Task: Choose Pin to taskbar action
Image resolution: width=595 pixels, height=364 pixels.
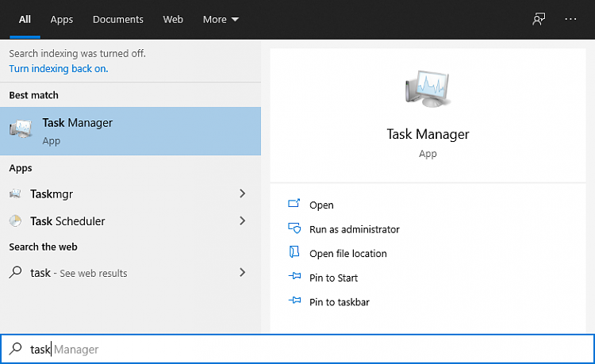Action: pos(340,302)
